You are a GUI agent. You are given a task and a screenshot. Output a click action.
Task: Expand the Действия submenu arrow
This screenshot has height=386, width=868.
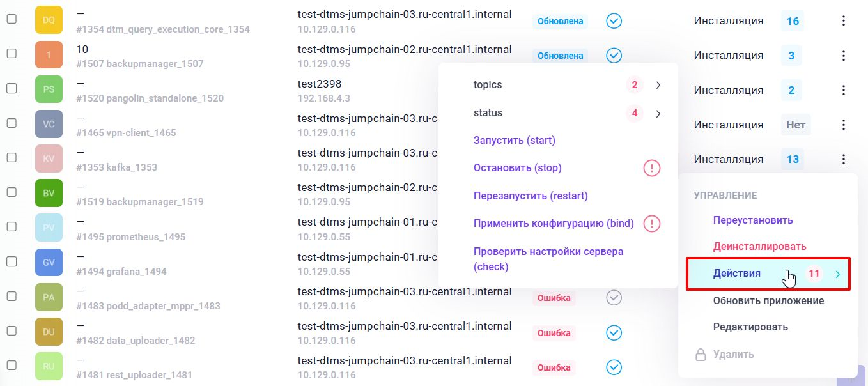tap(837, 274)
